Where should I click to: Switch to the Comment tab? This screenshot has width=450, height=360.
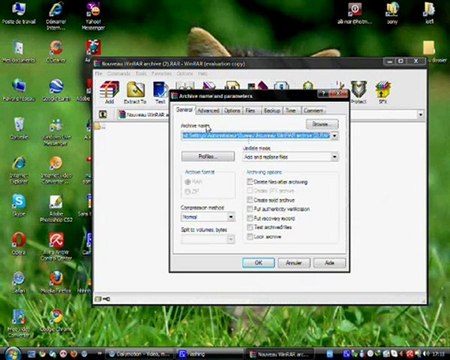tap(314, 110)
